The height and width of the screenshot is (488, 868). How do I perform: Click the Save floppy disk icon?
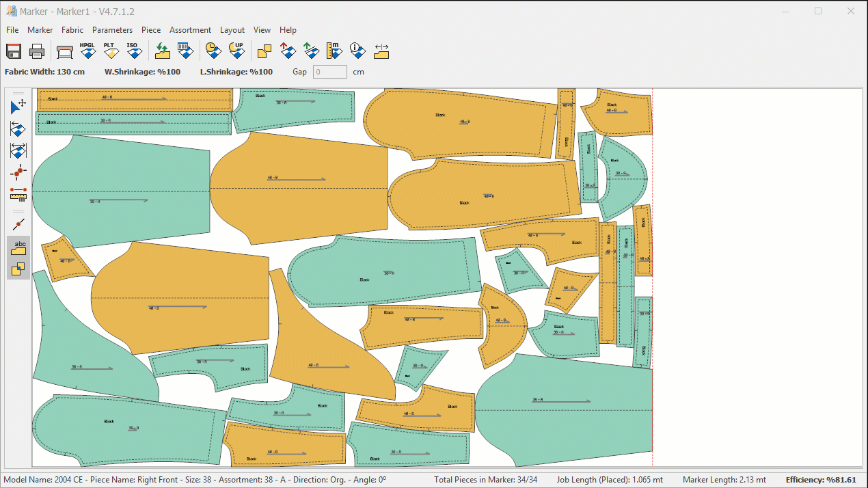pos(14,51)
